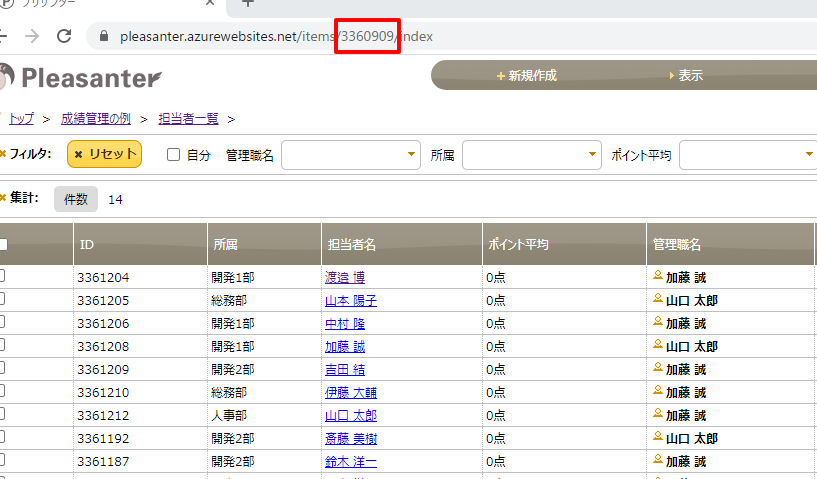The width and height of the screenshot is (817, 479).
Task: Click the 0点 cell in row 3361212
Action: pyautogui.click(x=564, y=415)
